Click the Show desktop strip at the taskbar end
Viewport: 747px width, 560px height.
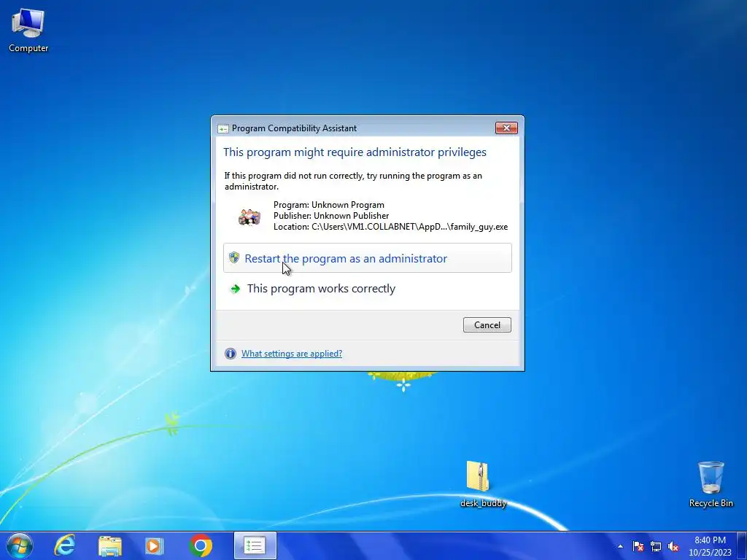[742, 545]
